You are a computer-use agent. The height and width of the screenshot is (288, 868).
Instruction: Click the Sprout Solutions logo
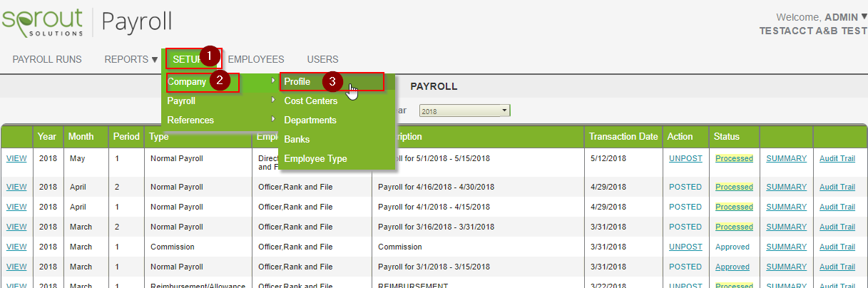pyautogui.click(x=43, y=21)
